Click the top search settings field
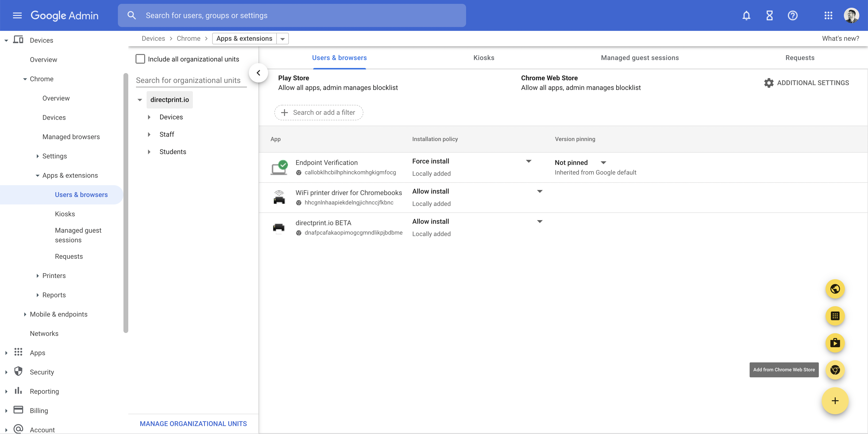The image size is (868, 434). (x=292, y=15)
